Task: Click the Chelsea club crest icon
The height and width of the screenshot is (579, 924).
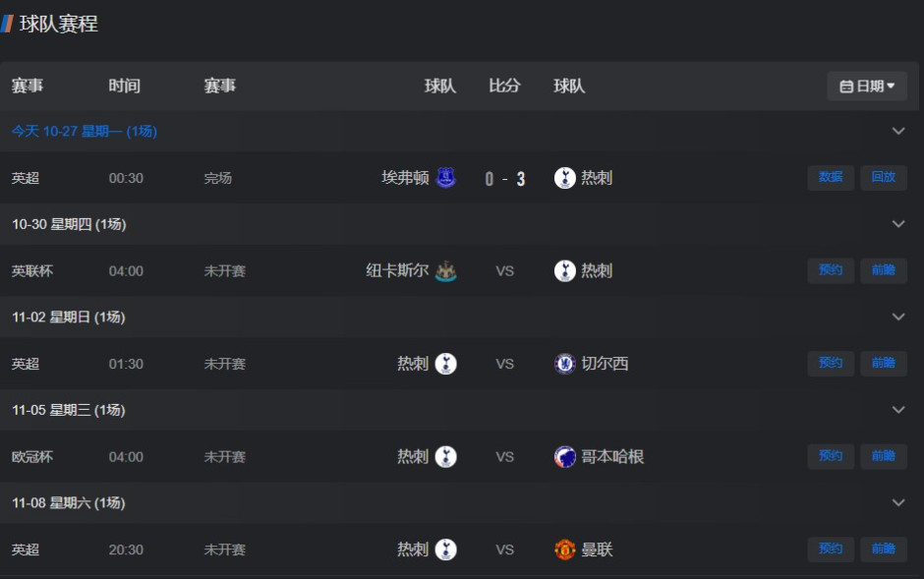Action: click(564, 364)
